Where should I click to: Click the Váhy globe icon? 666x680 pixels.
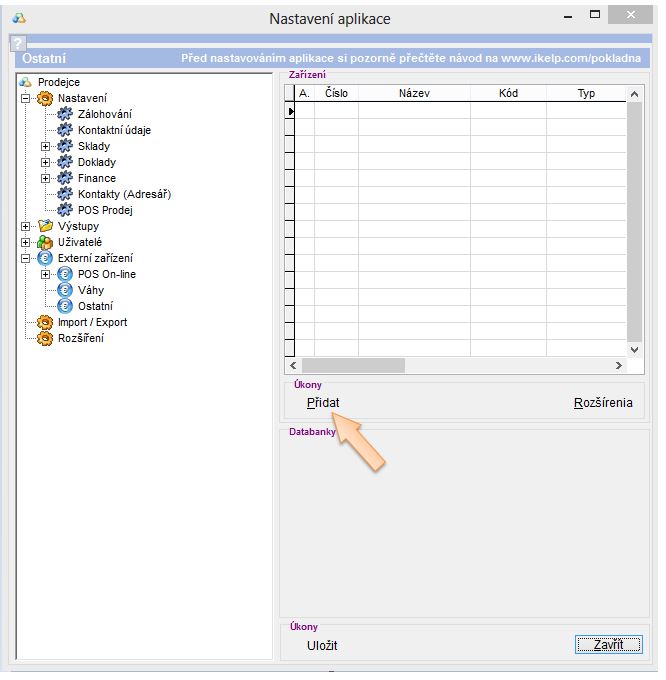[x=65, y=290]
